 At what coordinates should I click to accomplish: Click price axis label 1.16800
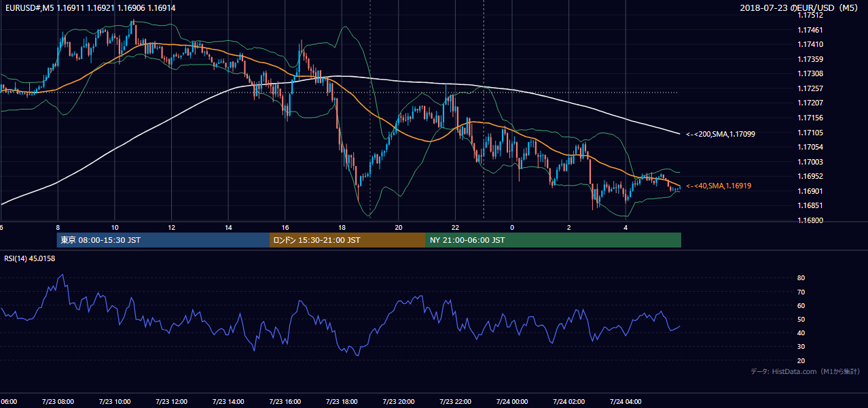[x=811, y=220]
